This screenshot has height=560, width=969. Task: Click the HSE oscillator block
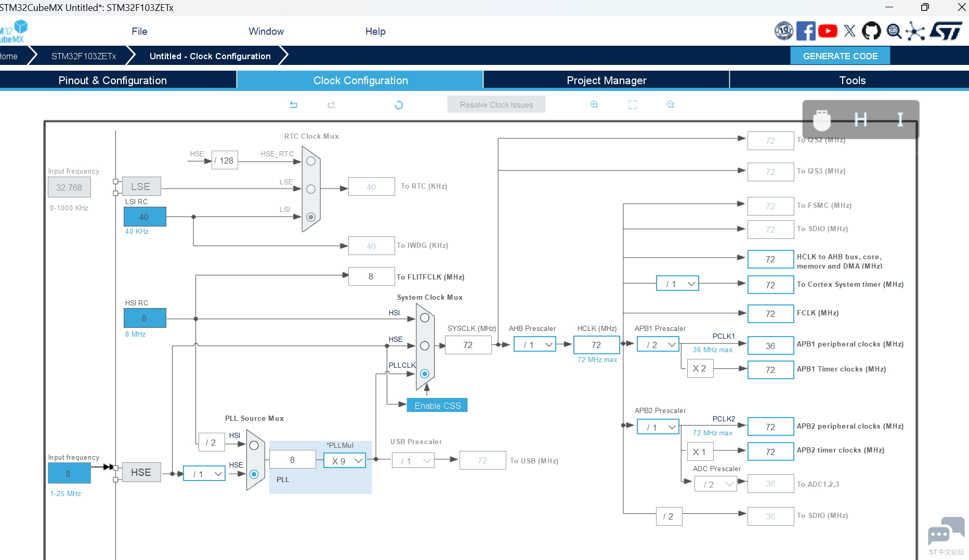(141, 472)
